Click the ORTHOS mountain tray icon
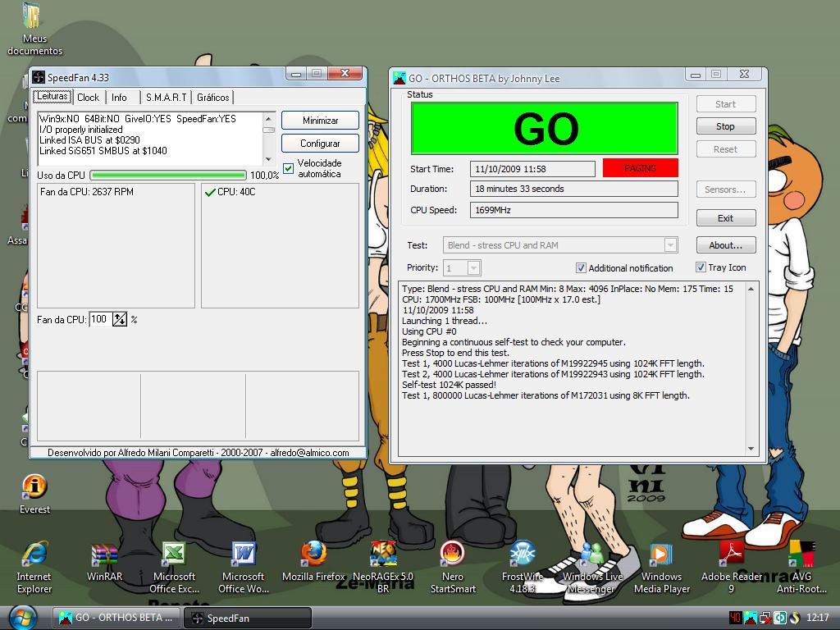 click(750, 618)
